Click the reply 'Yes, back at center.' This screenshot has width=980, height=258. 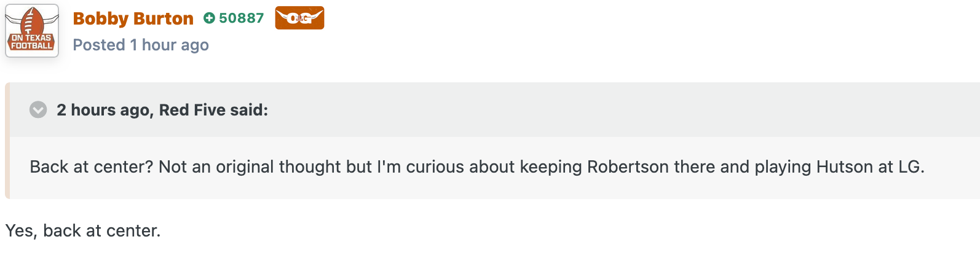(83, 231)
